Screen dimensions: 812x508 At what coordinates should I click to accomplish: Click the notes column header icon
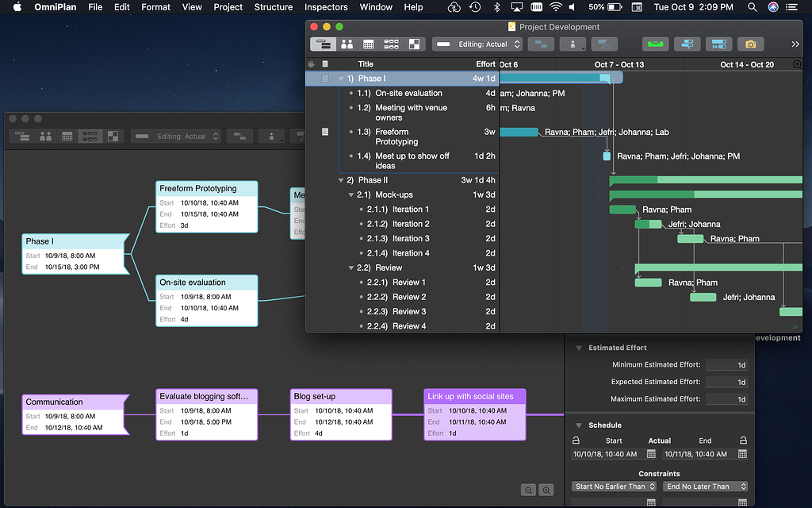click(325, 63)
